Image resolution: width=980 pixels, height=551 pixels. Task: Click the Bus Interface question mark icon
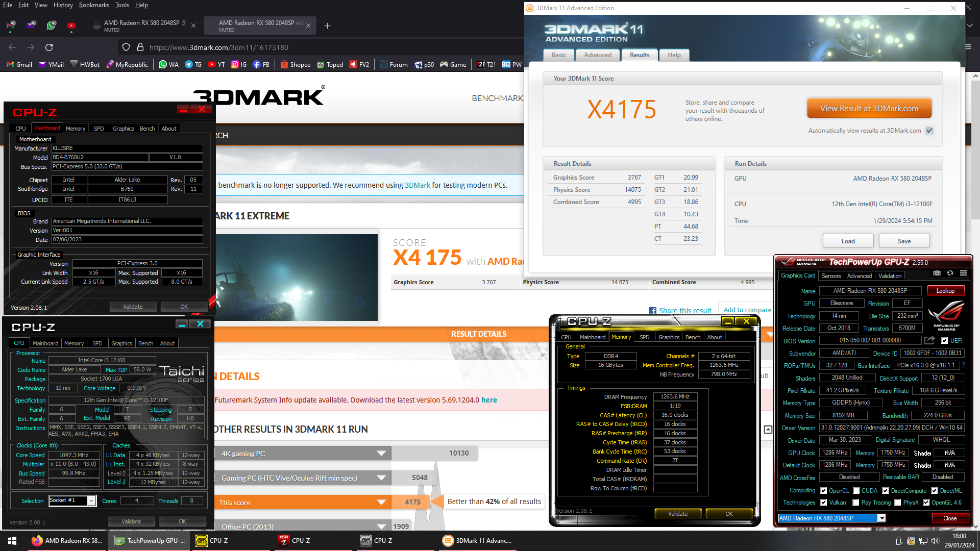(x=963, y=365)
